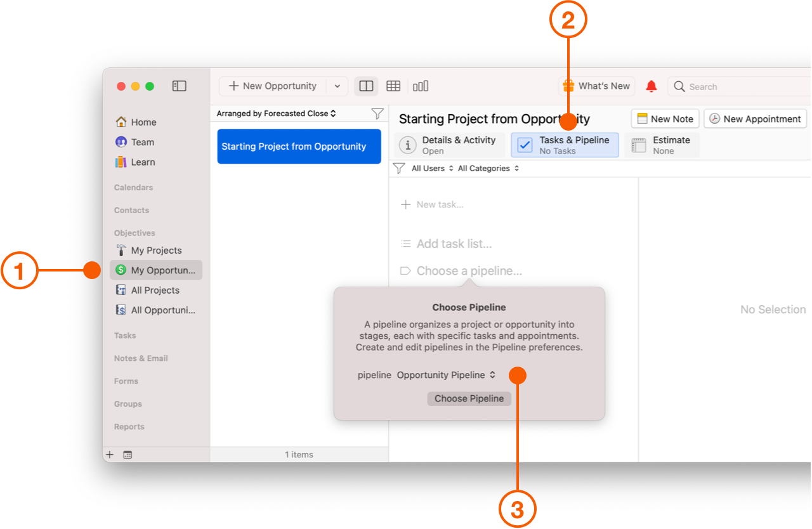
Task: Open the Estimate tab
Action: coord(662,145)
